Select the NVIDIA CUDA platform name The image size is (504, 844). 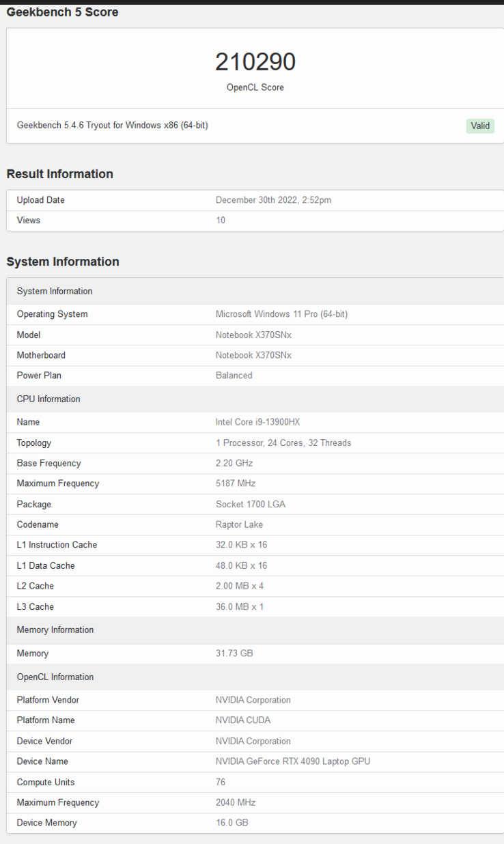point(243,720)
